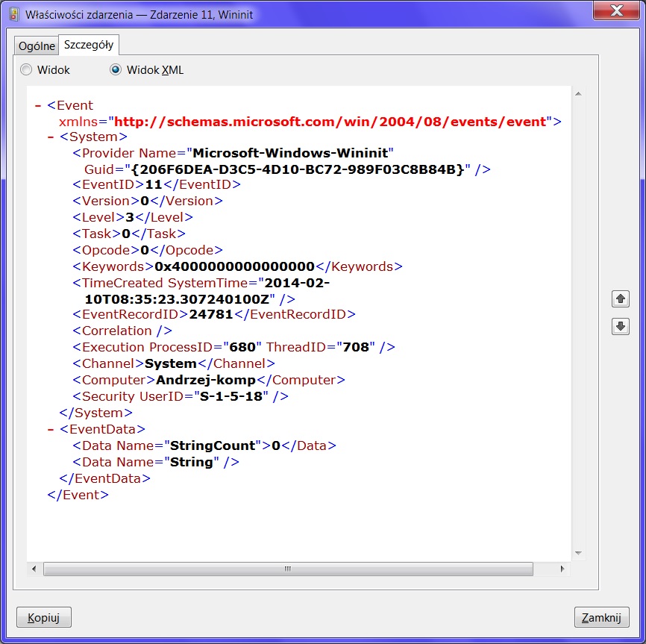
Task: Click the vertical scrollbar down arrow
Action: pyautogui.click(x=578, y=553)
